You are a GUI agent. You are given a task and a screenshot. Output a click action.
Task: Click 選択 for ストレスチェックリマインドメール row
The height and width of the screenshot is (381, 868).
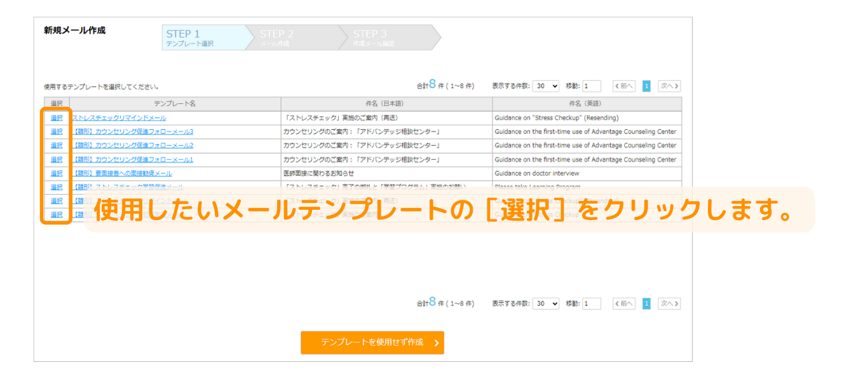click(x=57, y=118)
